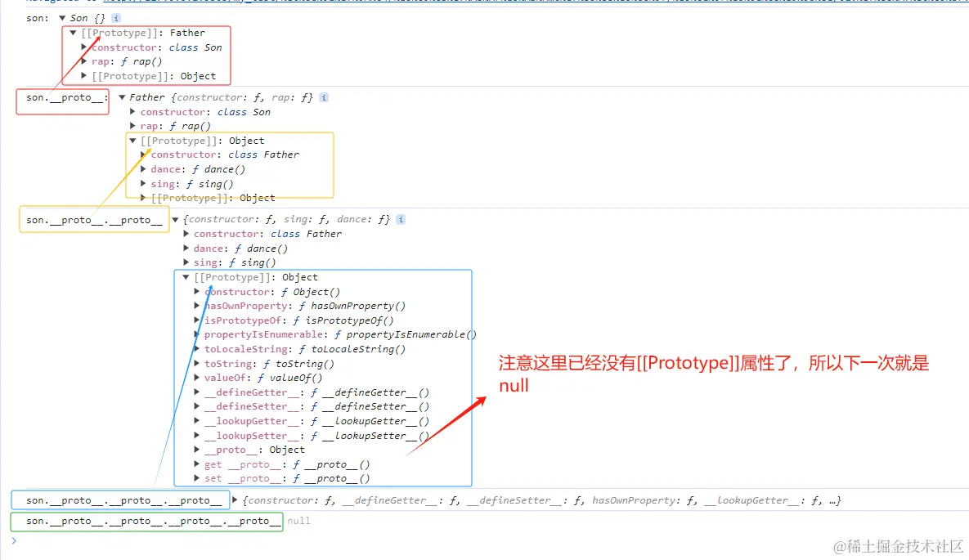Expand the valueOf: f valueOf() entry

coord(196,378)
